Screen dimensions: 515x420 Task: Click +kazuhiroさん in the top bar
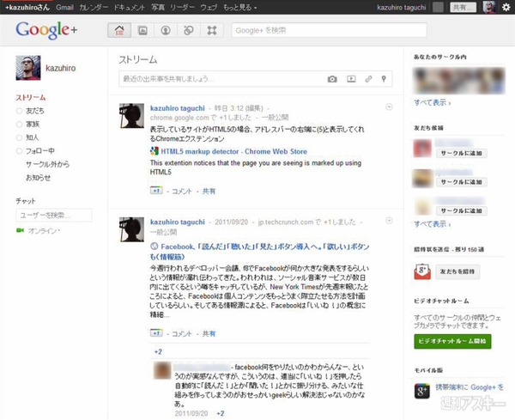[27, 7]
